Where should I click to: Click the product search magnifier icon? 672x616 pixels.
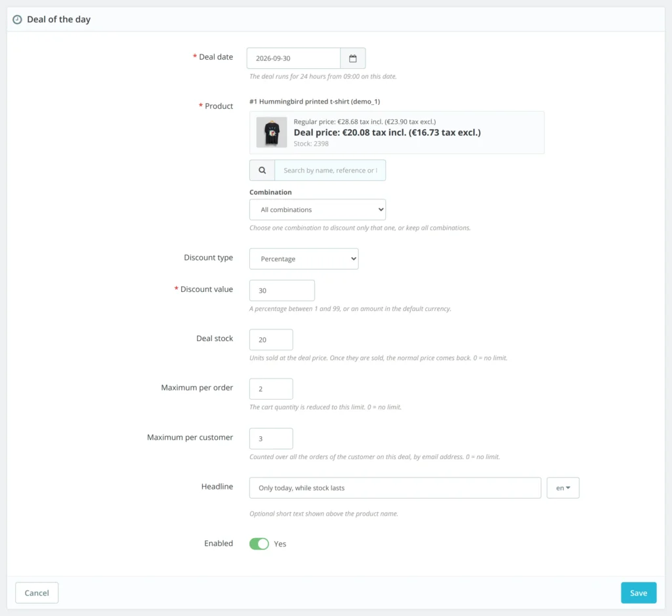pos(262,171)
